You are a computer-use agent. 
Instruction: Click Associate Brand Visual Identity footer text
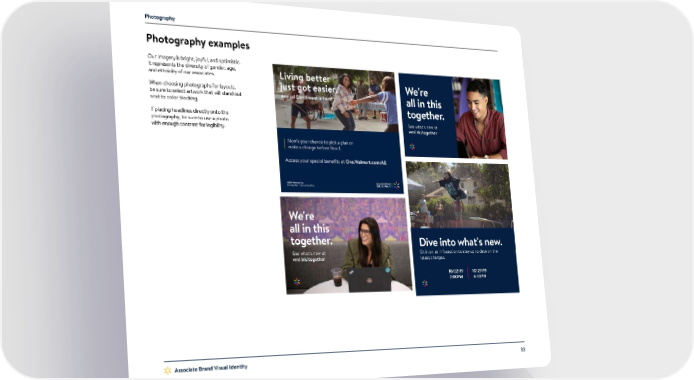point(211,368)
